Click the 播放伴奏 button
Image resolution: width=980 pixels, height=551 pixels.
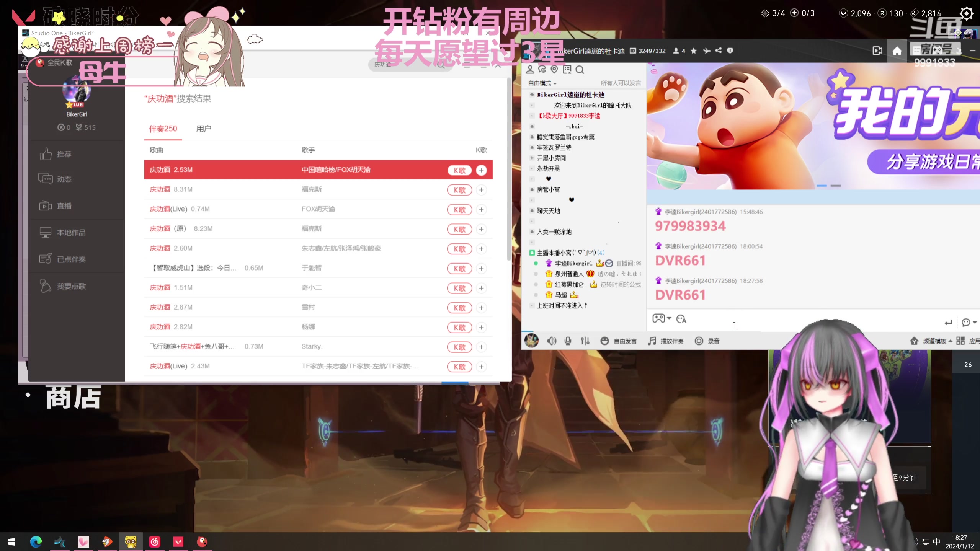tap(665, 341)
